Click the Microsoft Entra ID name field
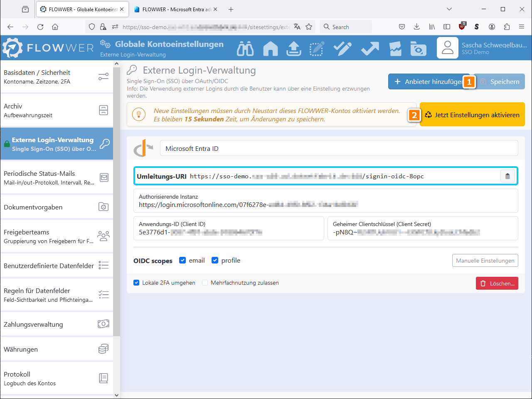 [339, 148]
